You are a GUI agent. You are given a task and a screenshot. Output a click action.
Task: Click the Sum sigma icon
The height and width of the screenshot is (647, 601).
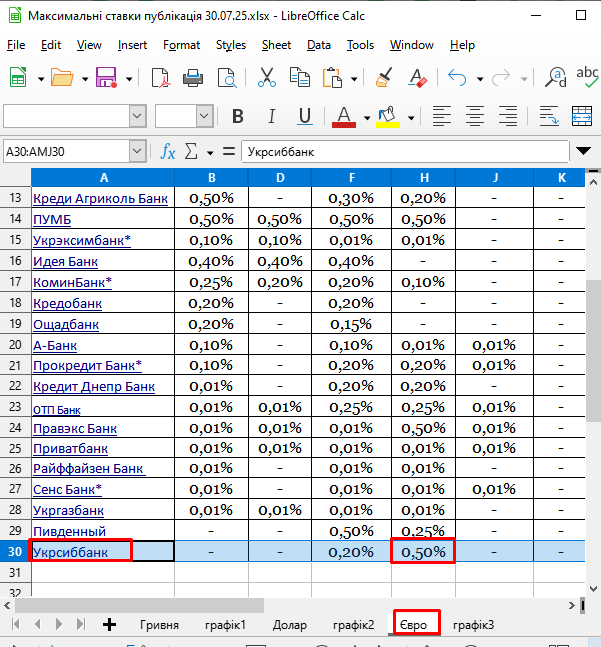[191, 151]
